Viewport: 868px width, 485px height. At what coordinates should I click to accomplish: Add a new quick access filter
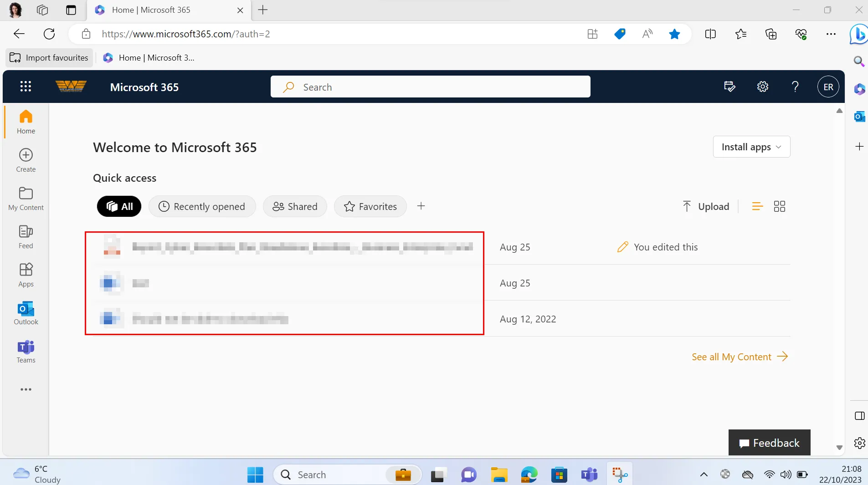[x=421, y=206]
